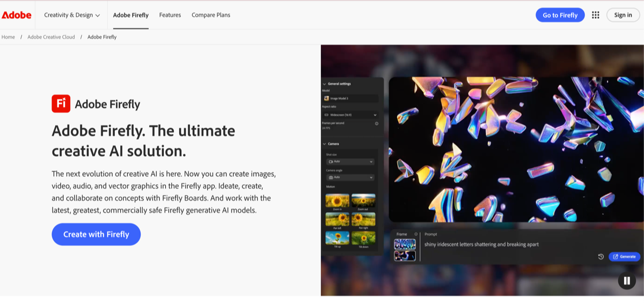This screenshot has height=303, width=644.
Task: Click the Sign in button
Action: [x=623, y=15]
